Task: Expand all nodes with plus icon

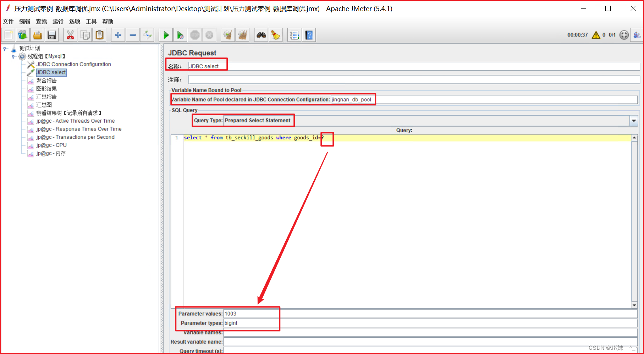Action: coord(118,35)
